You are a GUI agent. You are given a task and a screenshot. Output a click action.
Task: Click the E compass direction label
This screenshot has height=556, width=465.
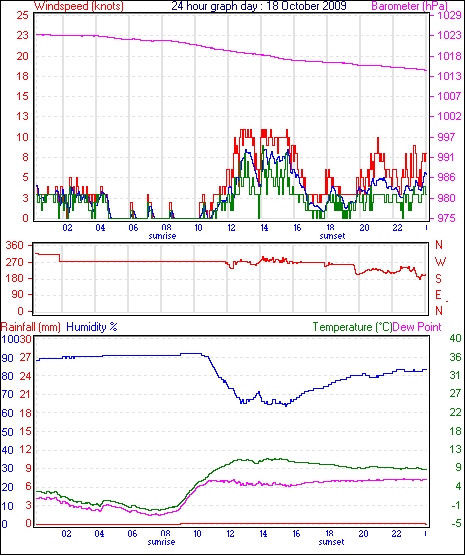(x=438, y=295)
